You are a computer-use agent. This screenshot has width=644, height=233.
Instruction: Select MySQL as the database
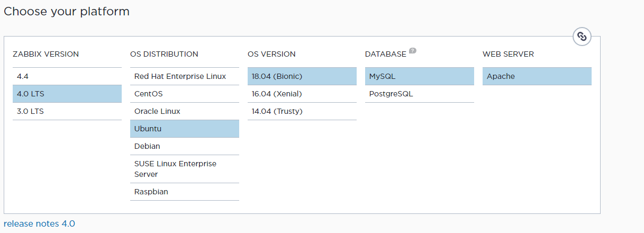[x=419, y=76]
